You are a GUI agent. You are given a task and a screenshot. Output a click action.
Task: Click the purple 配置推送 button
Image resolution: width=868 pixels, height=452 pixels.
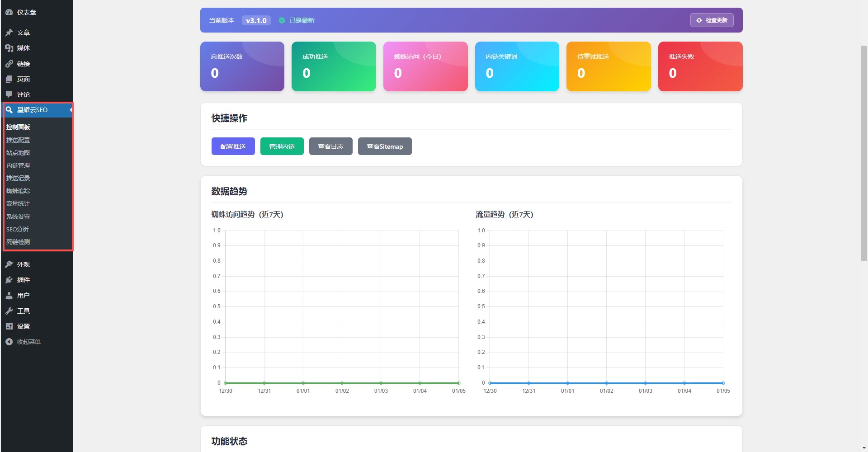click(x=233, y=146)
